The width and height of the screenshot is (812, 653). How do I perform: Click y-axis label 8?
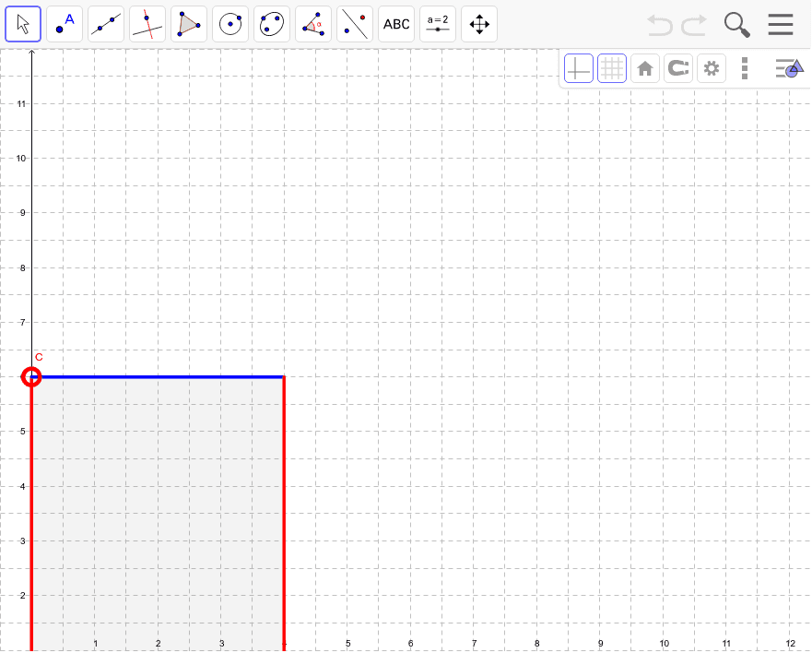[22, 268]
